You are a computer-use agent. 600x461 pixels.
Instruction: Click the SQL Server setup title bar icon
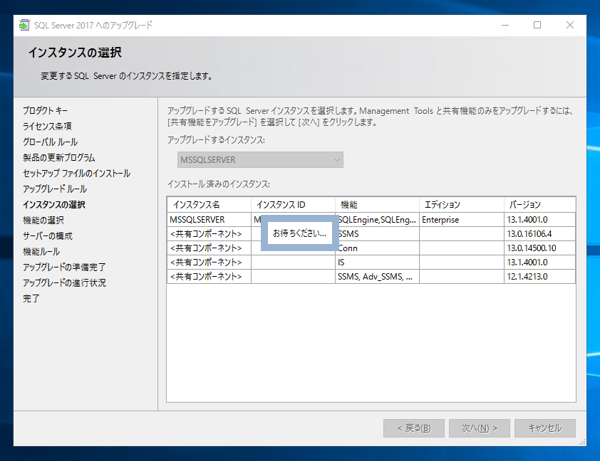tap(24, 25)
